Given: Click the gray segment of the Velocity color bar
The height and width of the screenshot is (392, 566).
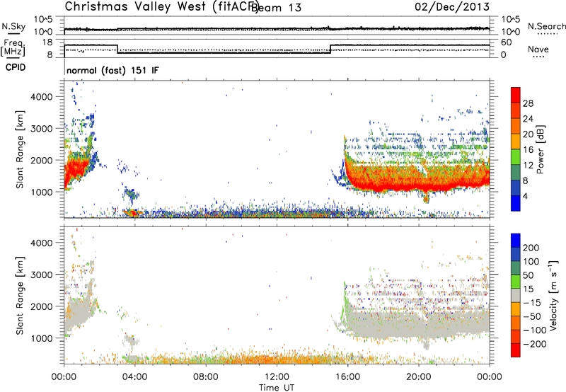Looking at the screenshot, I should click(x=516, y=295).
